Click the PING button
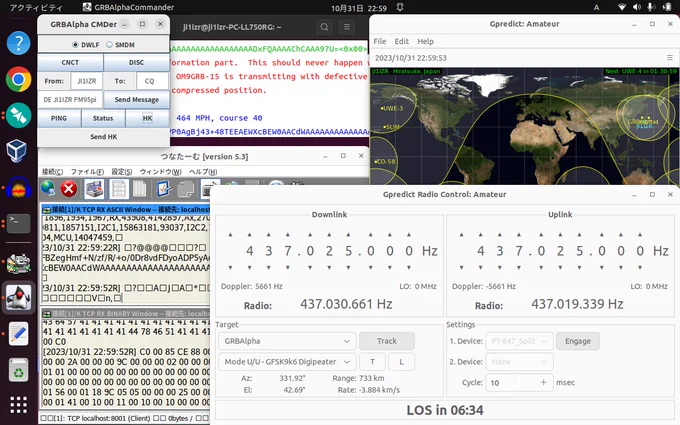The height and width of the screenshot is (425, 680). point(59,118)
